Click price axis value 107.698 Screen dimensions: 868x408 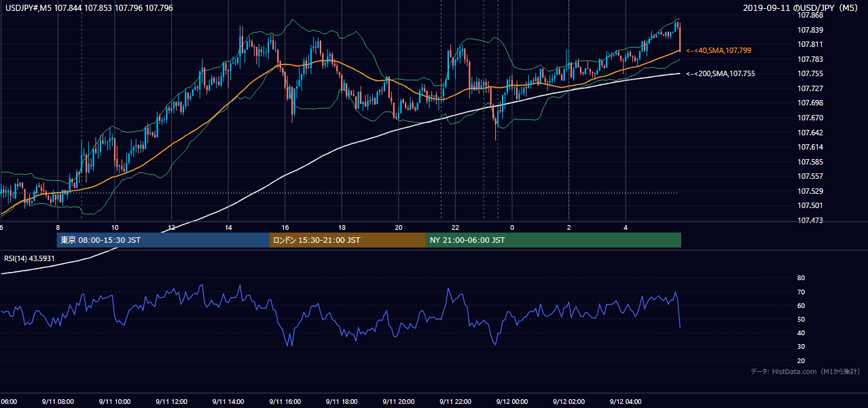(x=810, y=103)
